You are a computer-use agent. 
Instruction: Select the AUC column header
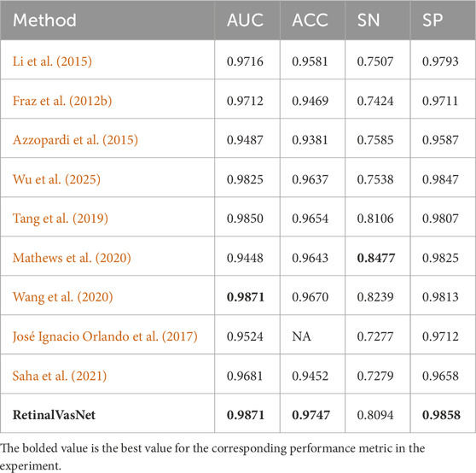pyautogui.click(x=246, y=20)
